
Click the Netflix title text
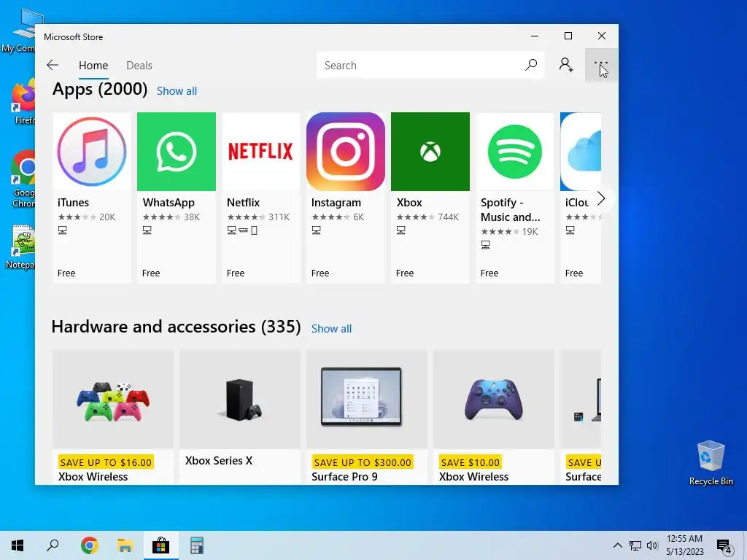click(243, 203)
